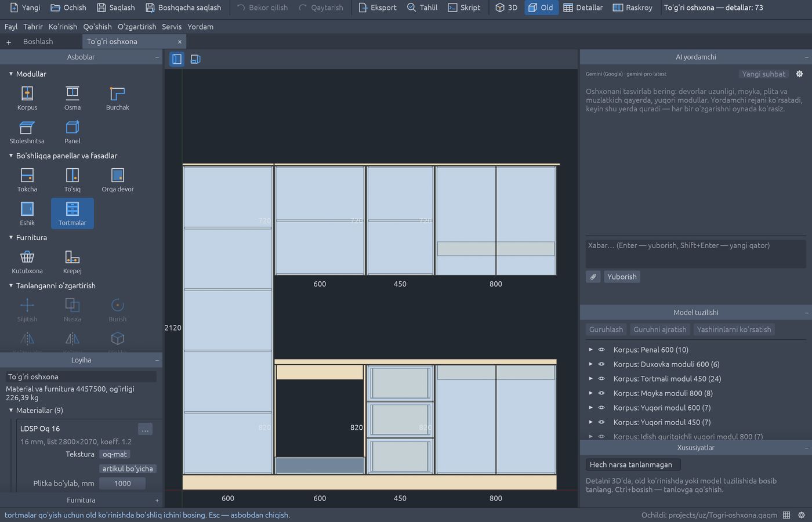Toggle the Old front view mode

coord(541,8)
